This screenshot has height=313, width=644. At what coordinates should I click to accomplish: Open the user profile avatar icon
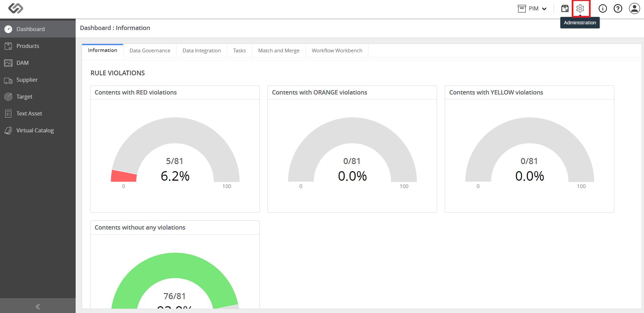[635, 8]
